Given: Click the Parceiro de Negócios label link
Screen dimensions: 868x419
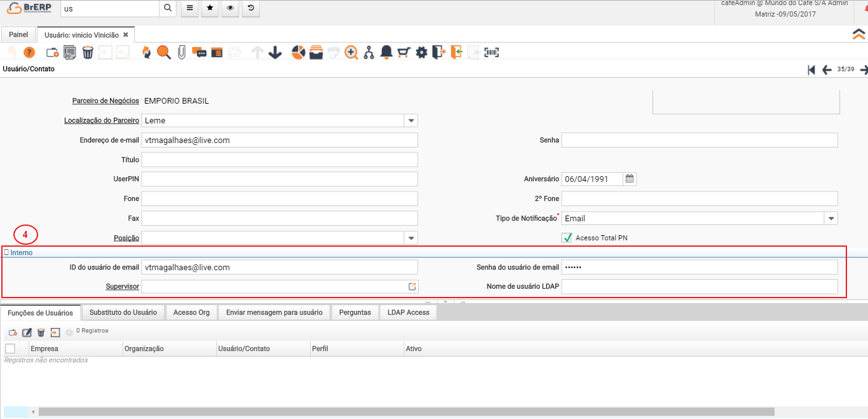Looking at the screenshot, I should point(105,100).
